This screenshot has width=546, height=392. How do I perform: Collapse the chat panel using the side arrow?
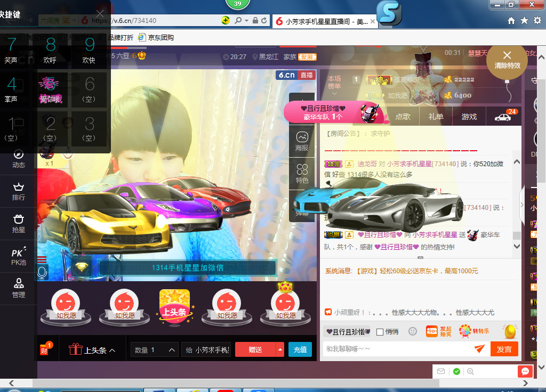point(522,205)
